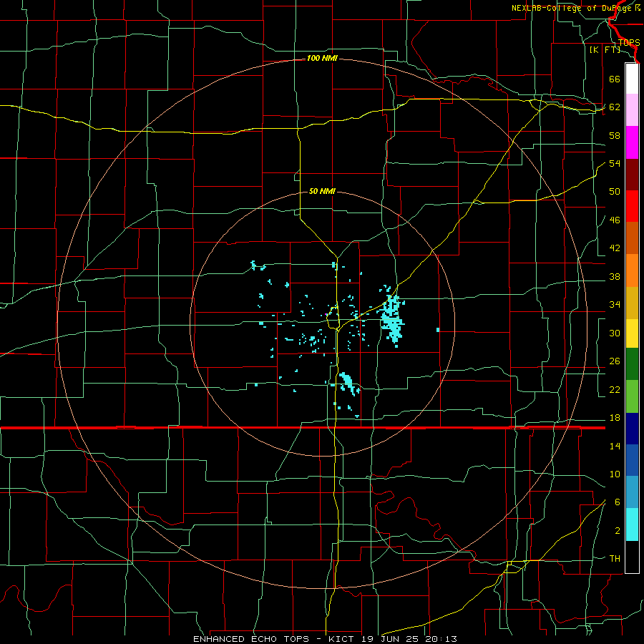Click the '34' legend value
644x644 pixels.
pyautogui.click(x=615, y=305)
